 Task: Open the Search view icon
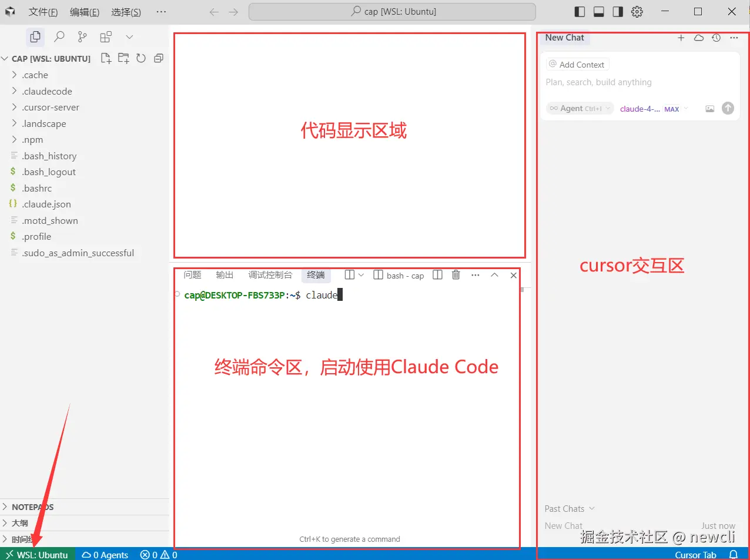click(x=59, y=37)
